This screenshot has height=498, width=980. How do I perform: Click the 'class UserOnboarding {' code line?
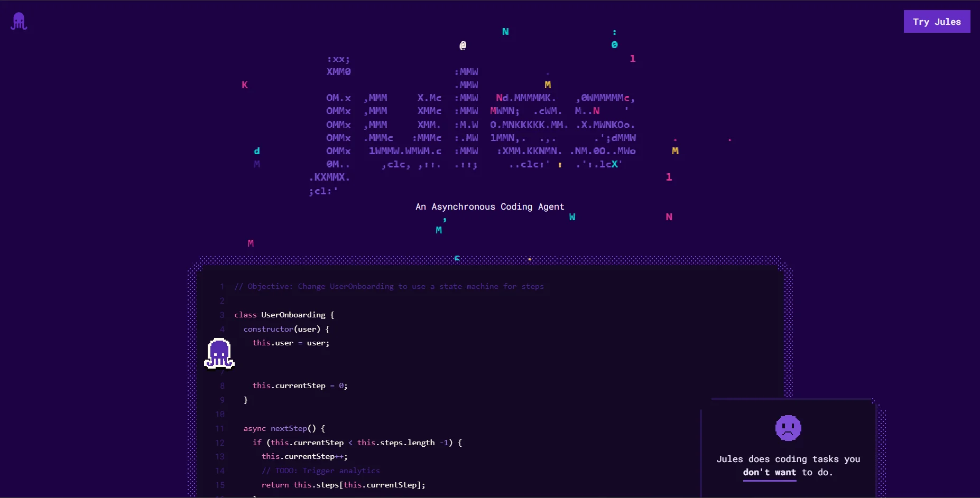pyautogui.click(x=284, y=315)
